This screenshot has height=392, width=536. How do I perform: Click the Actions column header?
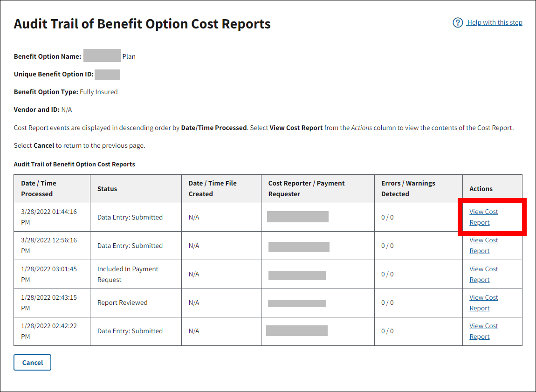pos(481,189)
